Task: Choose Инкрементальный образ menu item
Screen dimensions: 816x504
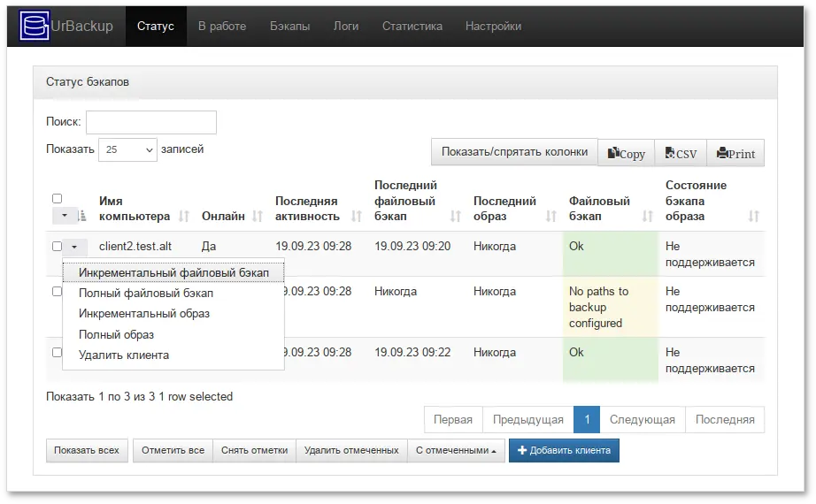Action: pos(173,314)
